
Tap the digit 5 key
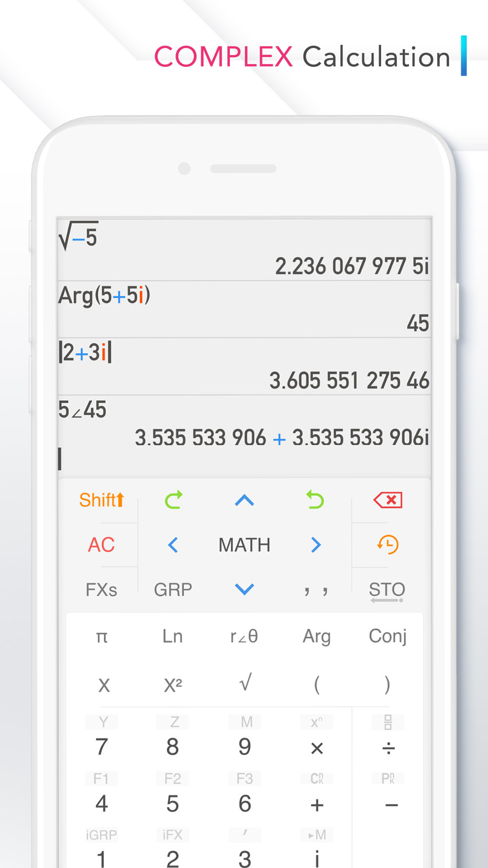point(173,804)
